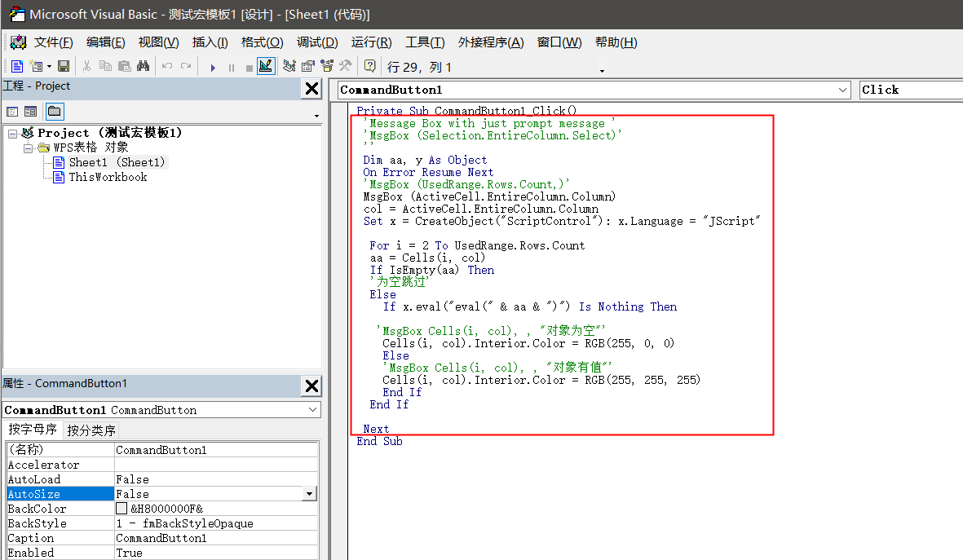This screenshot has height=560, width=963.
Task: Select the Run Sub button
Action: 212,66
